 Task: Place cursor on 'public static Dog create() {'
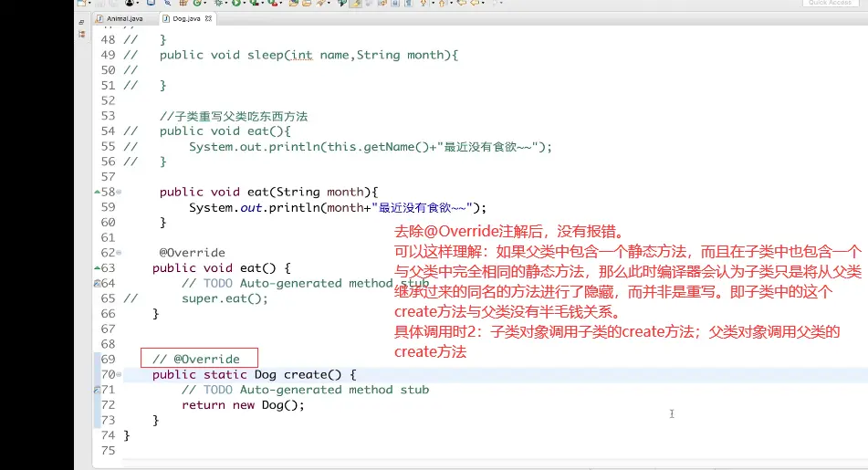click(254, 375)
